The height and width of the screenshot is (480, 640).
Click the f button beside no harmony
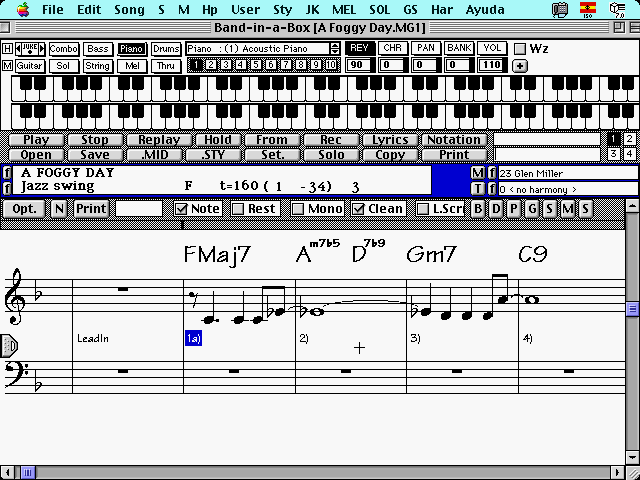[x=492, y=189]
